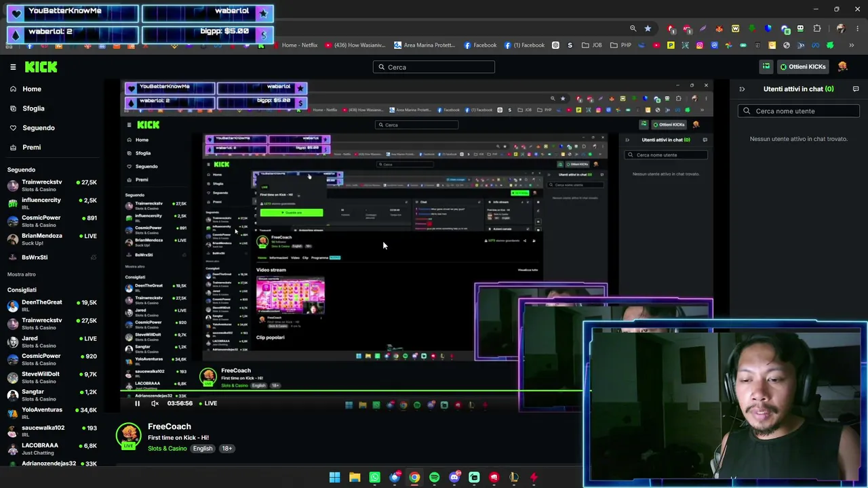Click the FreeCoach live avatar
This screenshot has width=868, height=488.
click(128, 435)
